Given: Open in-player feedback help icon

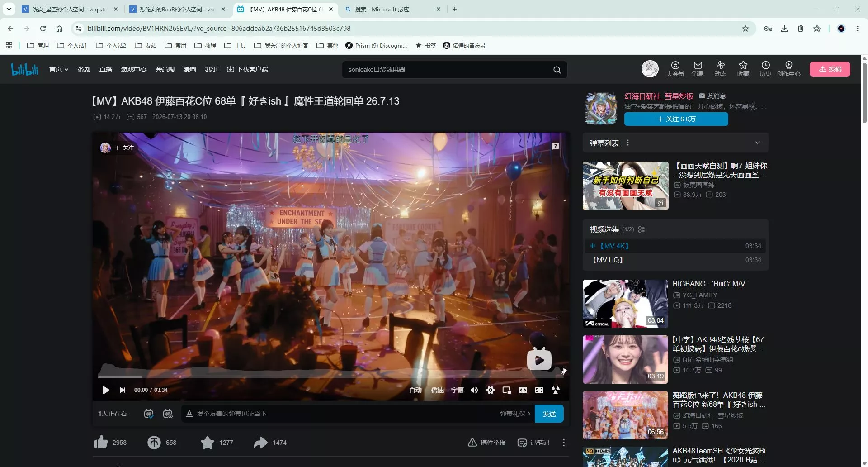Looking at the screenshot, I should coord(556,146).
